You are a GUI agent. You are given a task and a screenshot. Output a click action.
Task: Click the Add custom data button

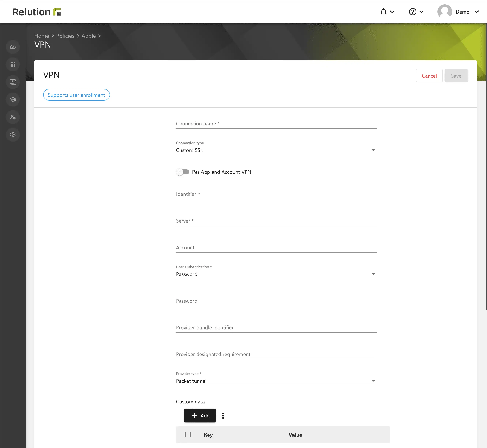pyautogui.click(x=200, y=416)
